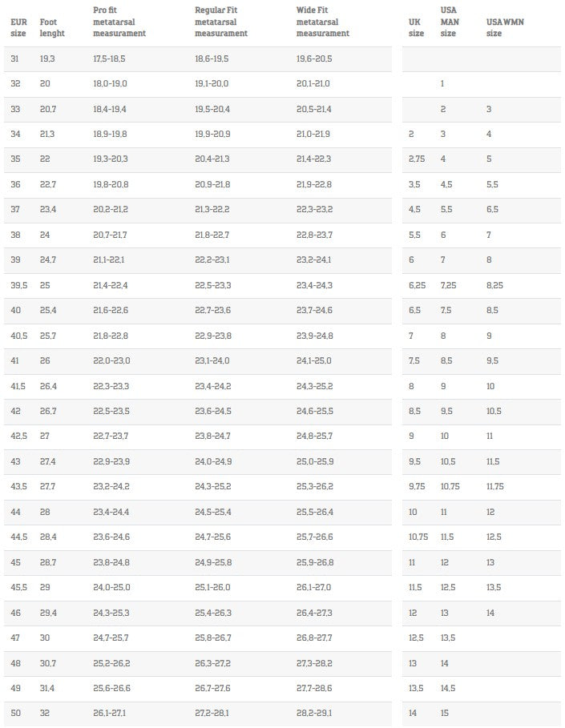Click the Wide Fit metatarsal measurement header

pos(322,22)
